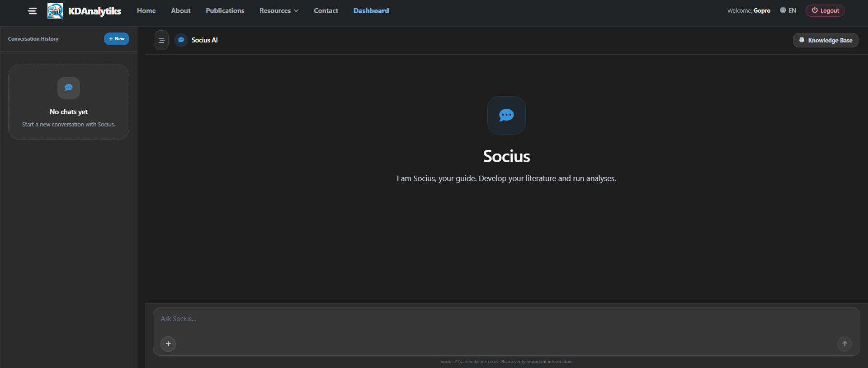Click the Gopro username
The image size is (868, 368).
tap(762, 10)
